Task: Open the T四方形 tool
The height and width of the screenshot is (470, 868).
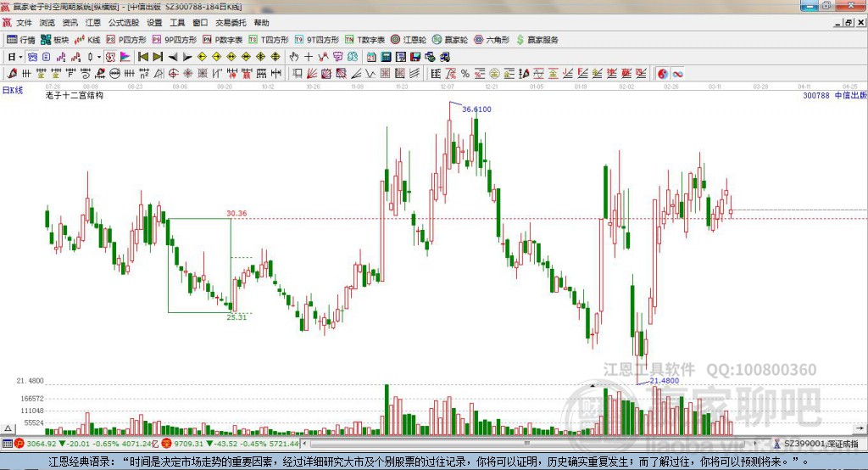Action: click(x=269, y=39)
